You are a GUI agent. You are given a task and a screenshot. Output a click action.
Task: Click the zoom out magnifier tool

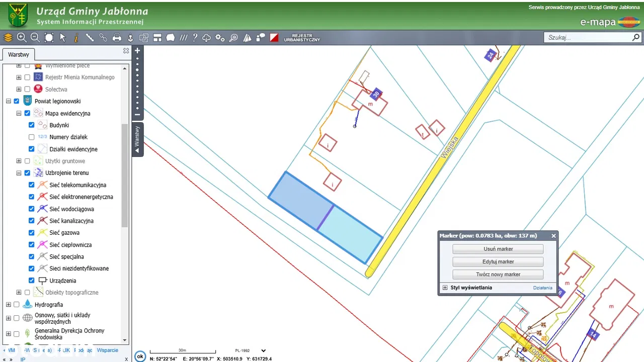[x=35, y=38]
